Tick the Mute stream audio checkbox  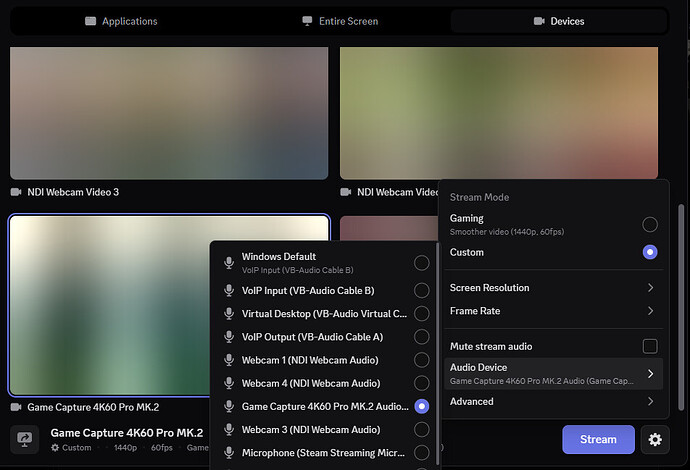coord(650,346)
